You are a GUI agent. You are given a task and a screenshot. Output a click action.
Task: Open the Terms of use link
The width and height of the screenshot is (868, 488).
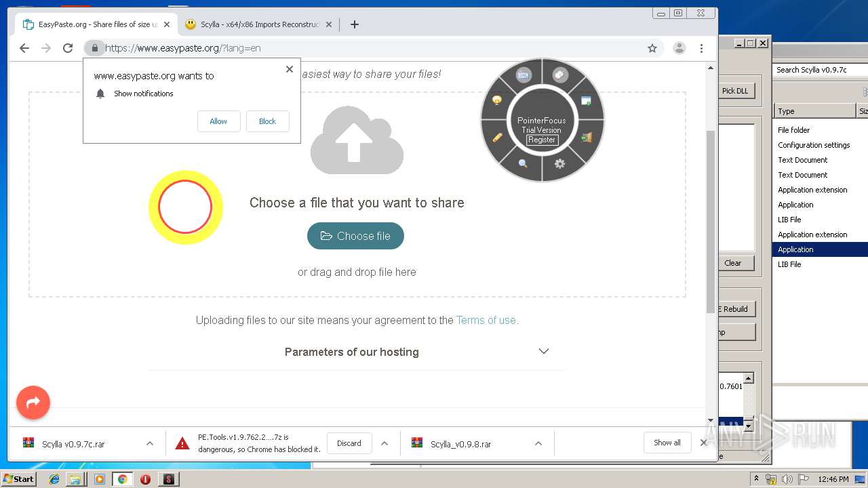487,320
